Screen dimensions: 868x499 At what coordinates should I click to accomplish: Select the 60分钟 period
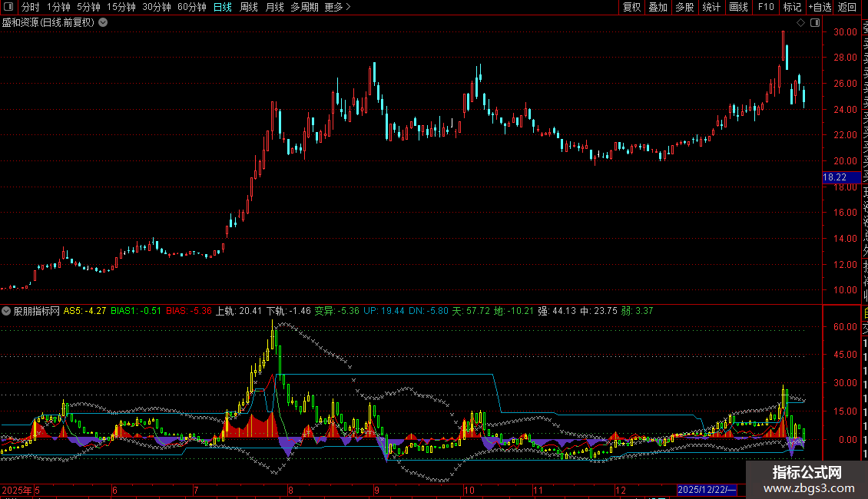[x=192, y=7]
